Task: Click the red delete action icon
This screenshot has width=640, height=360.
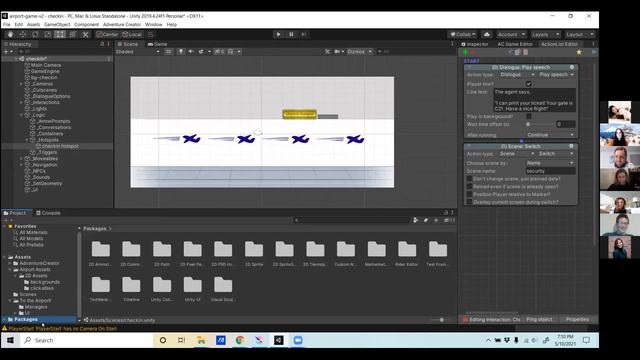Action: (x=473, y=52)
